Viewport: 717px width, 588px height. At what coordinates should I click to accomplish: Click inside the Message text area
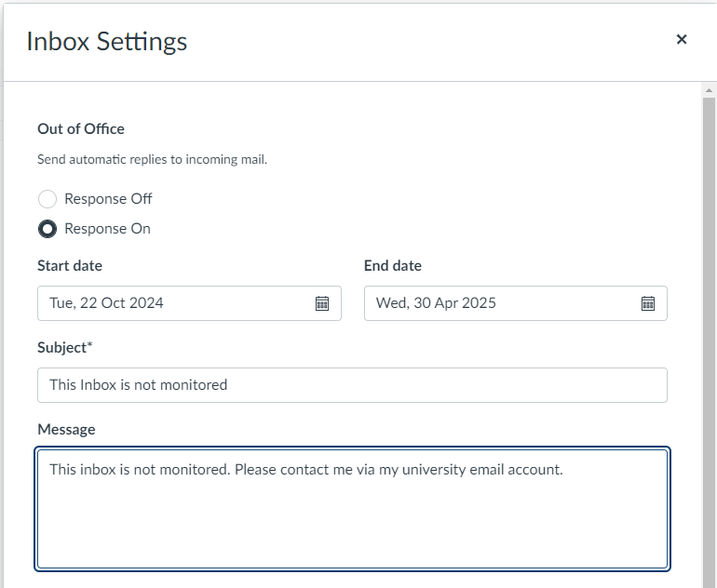tap(352, 521)
